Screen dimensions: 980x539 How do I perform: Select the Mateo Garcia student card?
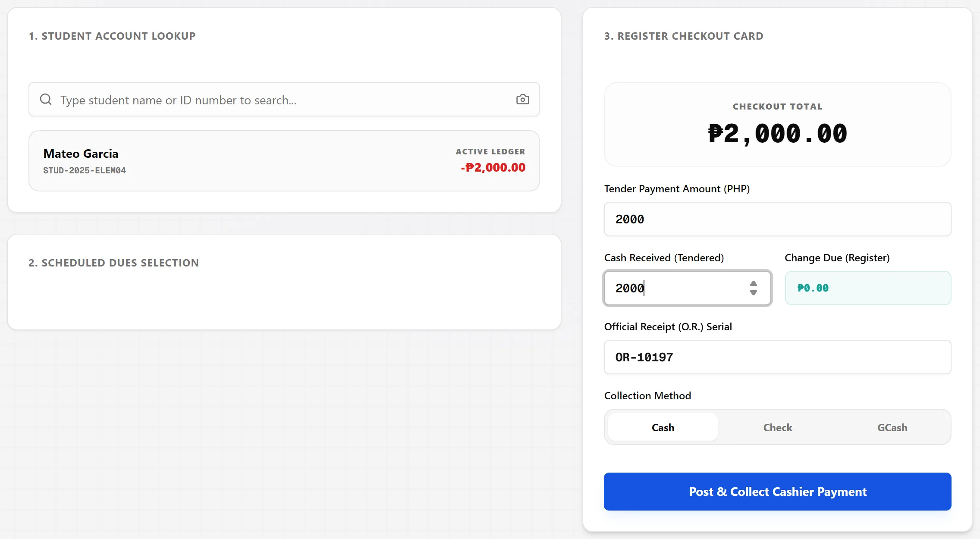click(x=284, y=161)
